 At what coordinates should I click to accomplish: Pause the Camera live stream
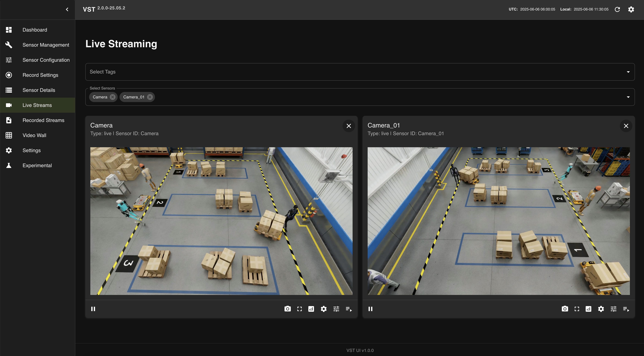(93, 309)
